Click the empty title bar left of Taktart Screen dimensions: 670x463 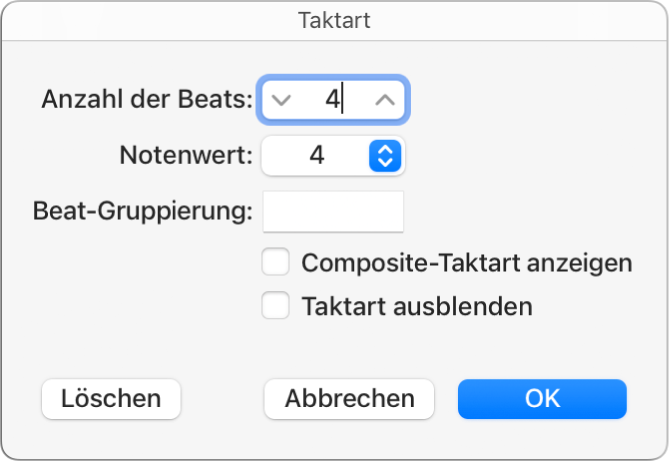[x=150, y=19]
